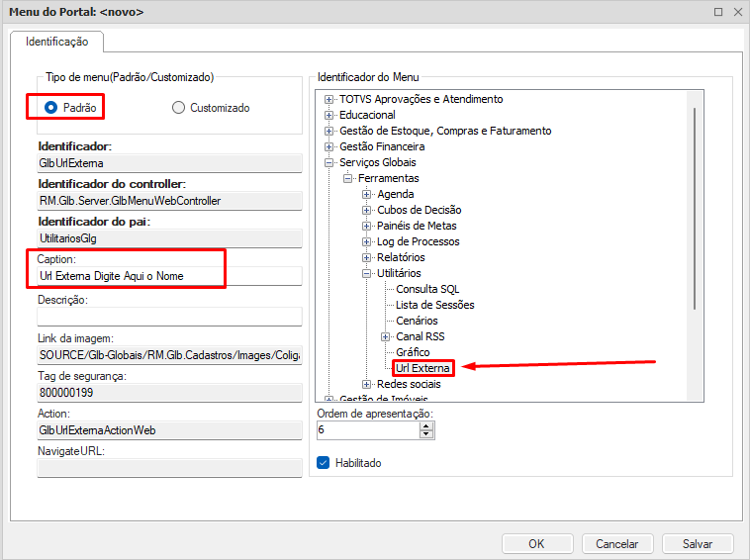Select Log de Processos tree item label
The image size is (750, 560).
pyautogui.click(x=419, y=241)
